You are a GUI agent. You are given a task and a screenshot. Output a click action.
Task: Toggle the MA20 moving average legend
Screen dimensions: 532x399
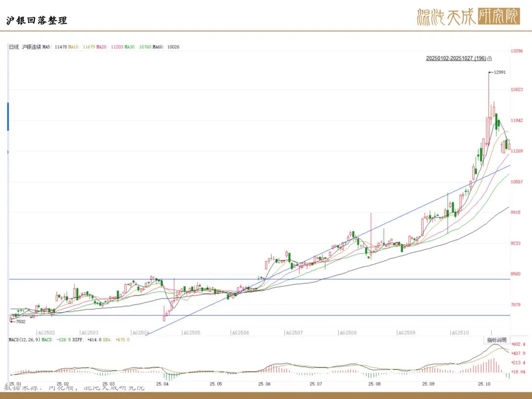109,47
